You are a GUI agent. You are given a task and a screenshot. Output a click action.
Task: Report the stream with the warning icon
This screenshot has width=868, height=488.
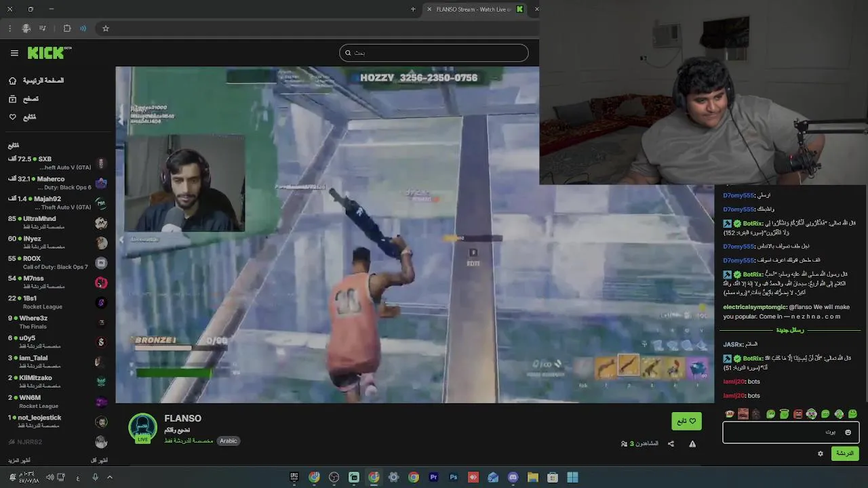click(692, 444)
